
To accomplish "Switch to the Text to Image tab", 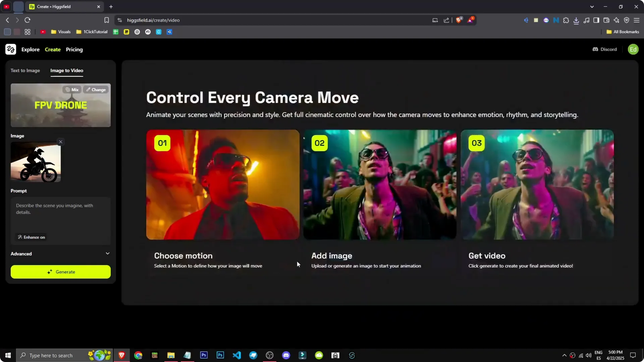I will (25, 70).
